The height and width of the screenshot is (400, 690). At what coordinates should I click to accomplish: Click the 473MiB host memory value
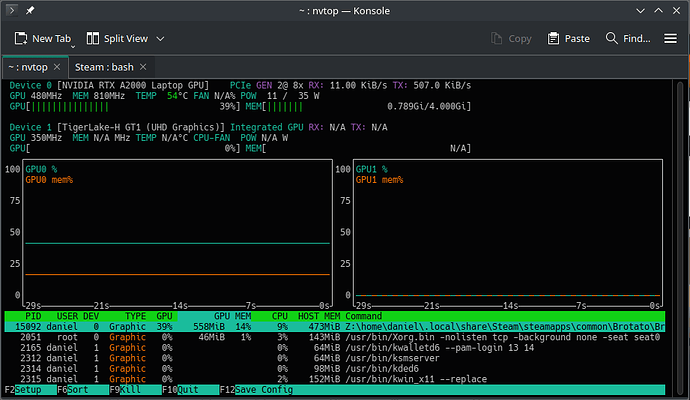point(324,327)
